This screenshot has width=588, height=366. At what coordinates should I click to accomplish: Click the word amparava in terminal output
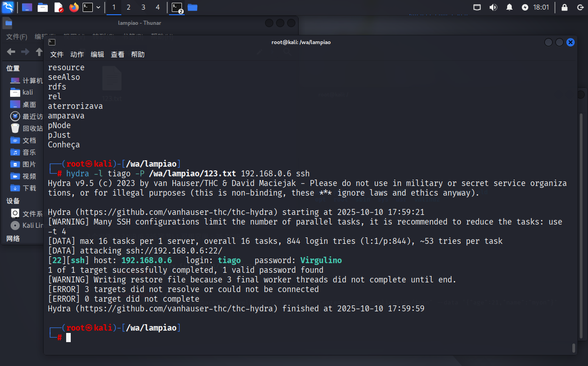tap(66, 116)
